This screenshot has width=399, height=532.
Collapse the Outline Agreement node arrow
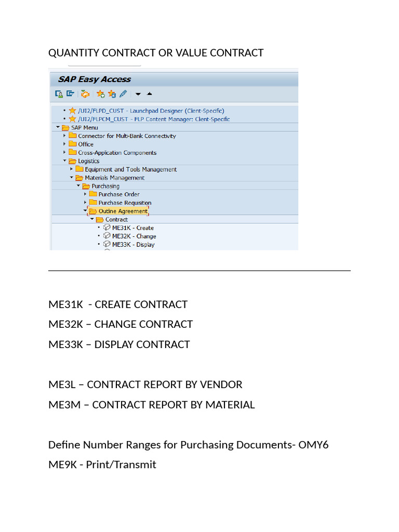click(85, 211)
